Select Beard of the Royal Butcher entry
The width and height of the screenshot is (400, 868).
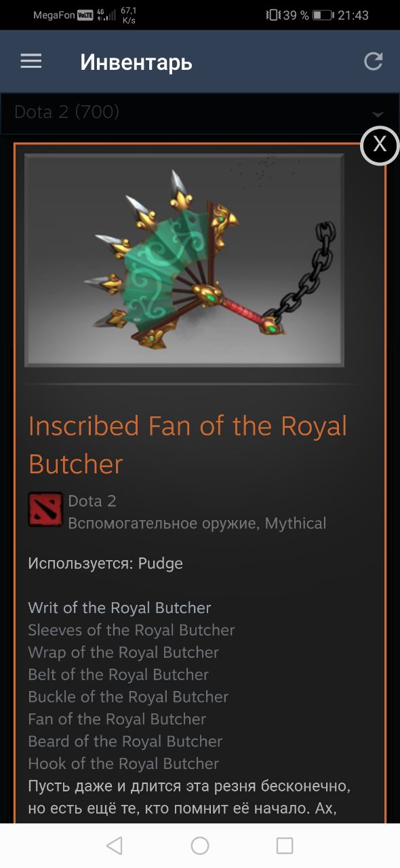[x=125, y=741]
